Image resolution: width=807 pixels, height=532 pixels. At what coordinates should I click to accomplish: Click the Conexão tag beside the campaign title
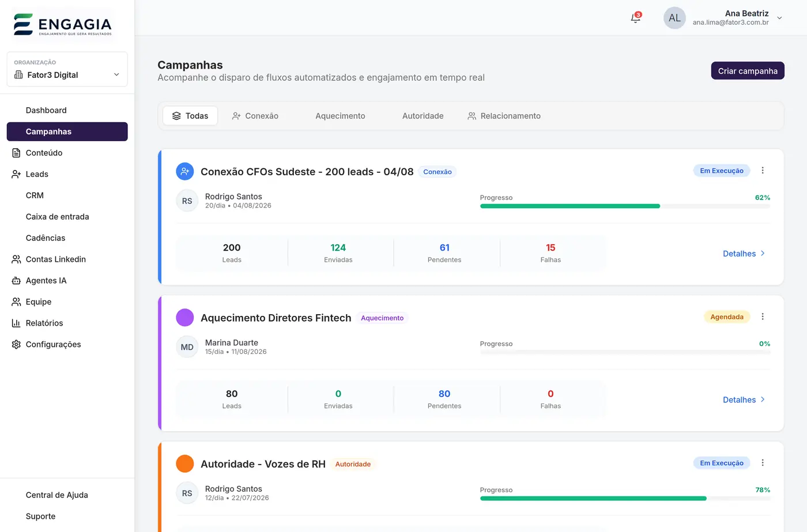tap(438, 172)
